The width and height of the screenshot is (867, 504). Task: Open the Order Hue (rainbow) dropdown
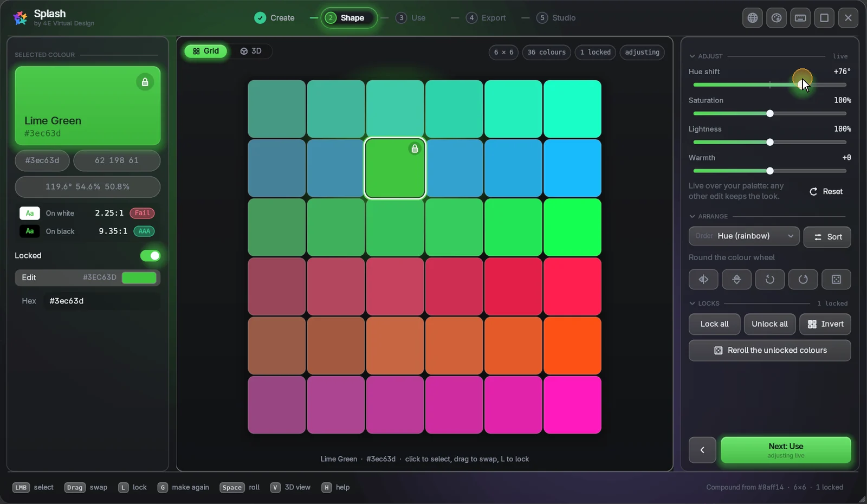[x=744, y=236]
